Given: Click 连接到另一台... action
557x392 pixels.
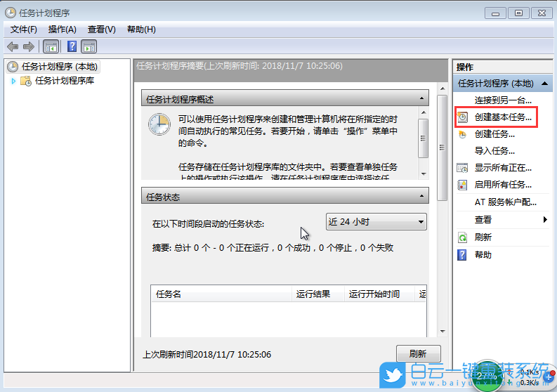Looking at the screenshot, I should point(503,100).
